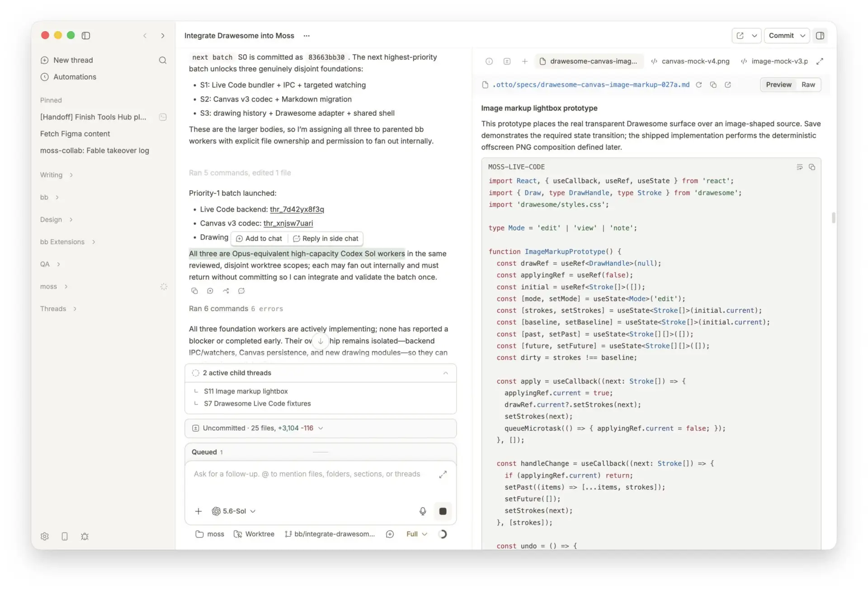This screenshot has height=591, width=868.
Task: Switch to the canvas-mock-v4.png tab
Action: click(690, 61)
